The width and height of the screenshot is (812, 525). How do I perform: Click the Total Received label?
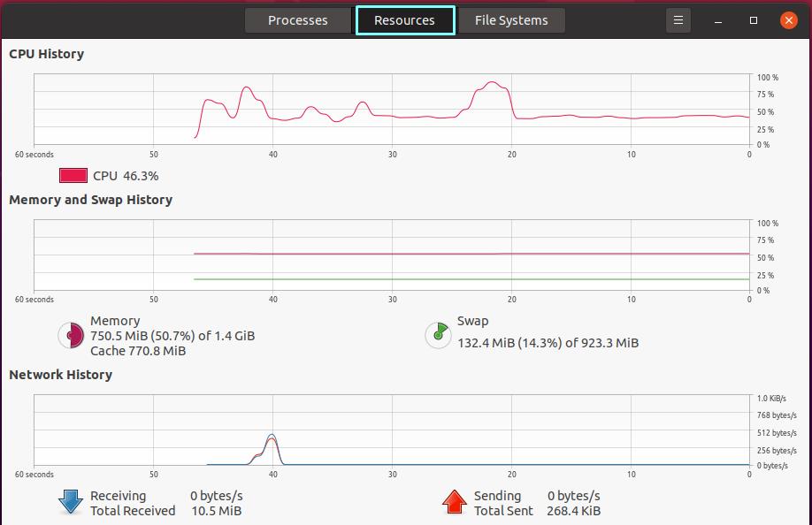click(x=133, y=511)
